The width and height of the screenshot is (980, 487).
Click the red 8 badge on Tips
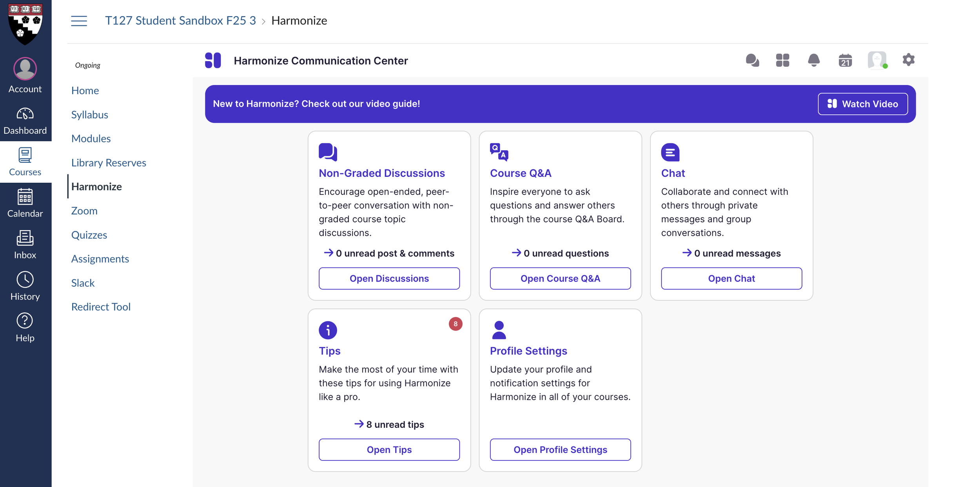click(455, 324)
